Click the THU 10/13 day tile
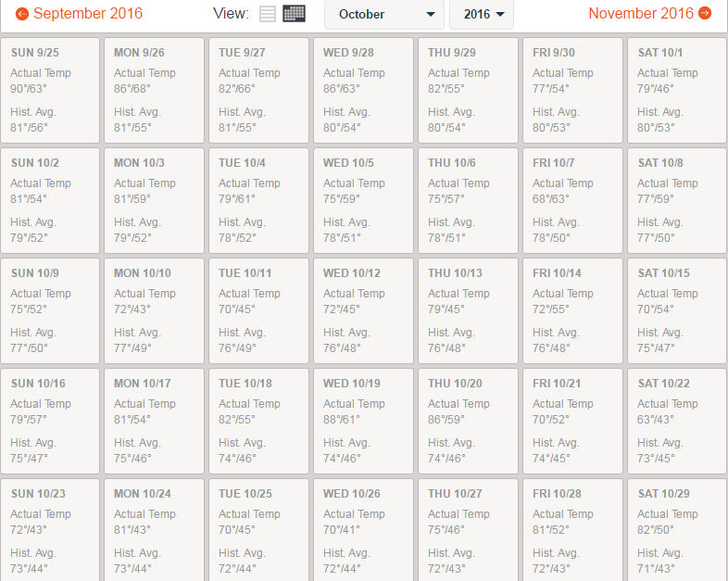This screenshot has height=581, width=728. pos(468,311)
